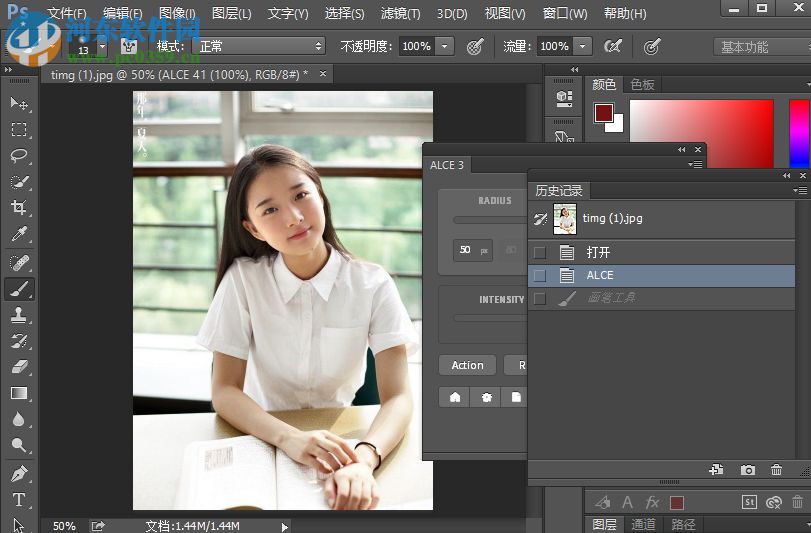Select the Pen tool

coord(19,474)
